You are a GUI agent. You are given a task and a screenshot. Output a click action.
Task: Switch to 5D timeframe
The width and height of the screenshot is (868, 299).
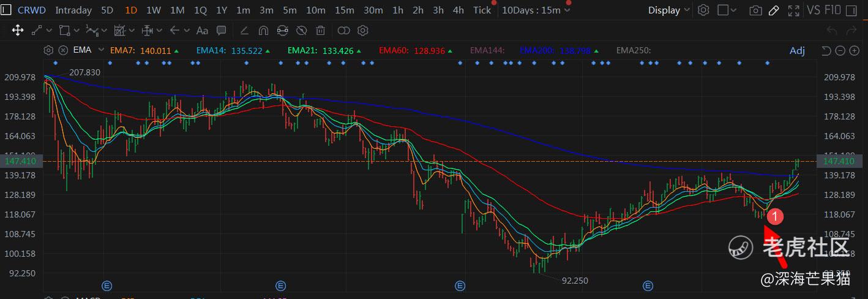pos(107,10)
